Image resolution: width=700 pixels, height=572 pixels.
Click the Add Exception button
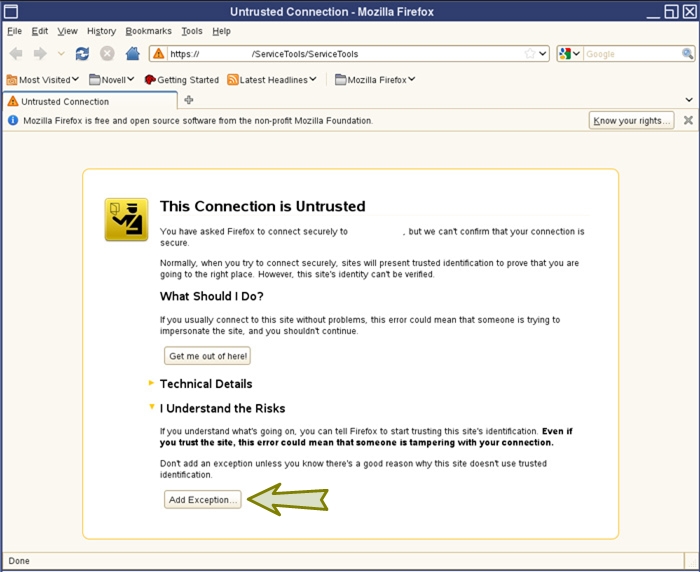(203, 500)
